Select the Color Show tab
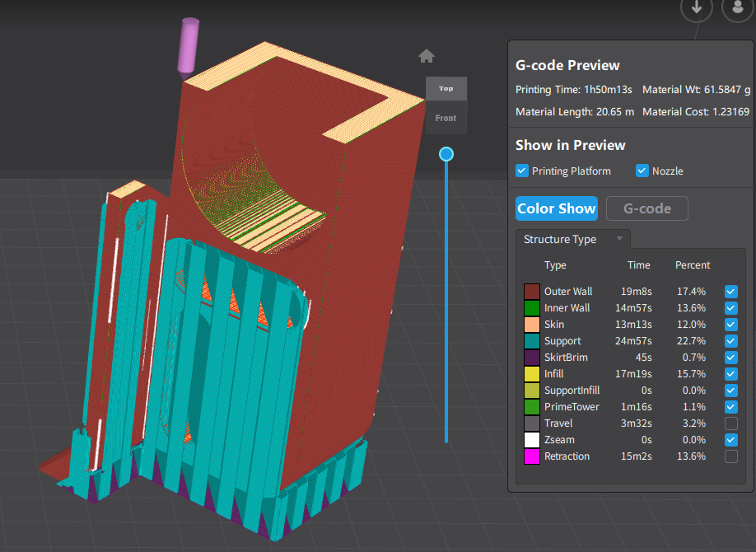Image resolution: width=756 pixels, height=552 pixels. (557, 208)
